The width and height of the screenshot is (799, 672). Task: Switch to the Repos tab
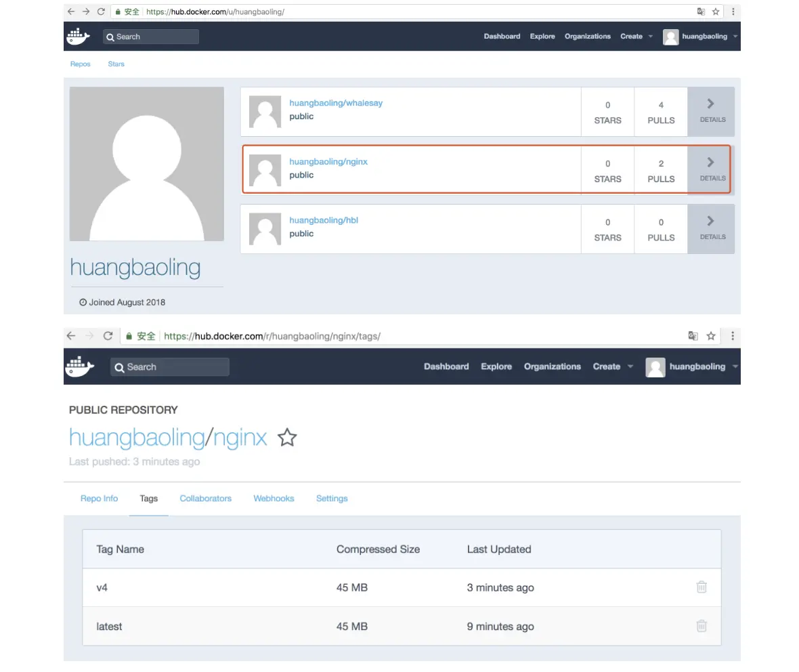coord(81,64)
